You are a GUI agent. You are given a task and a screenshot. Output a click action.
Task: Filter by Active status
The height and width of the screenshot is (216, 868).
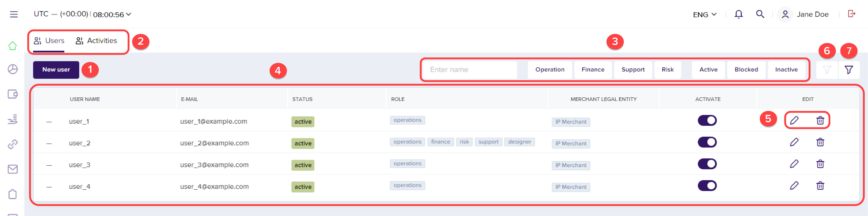point(708,70)
